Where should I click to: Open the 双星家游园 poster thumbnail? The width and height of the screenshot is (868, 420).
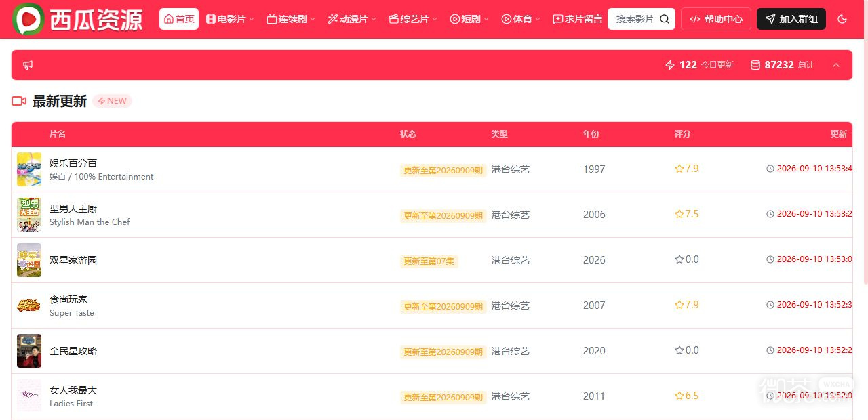click(x=29, y=260)
